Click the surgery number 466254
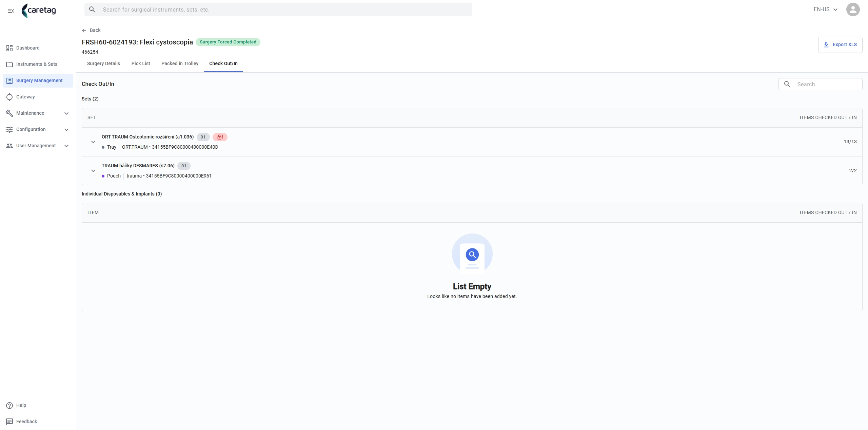The width and height of the screenshot is (868, 430). pyautogui.click(x=90, y=52)
